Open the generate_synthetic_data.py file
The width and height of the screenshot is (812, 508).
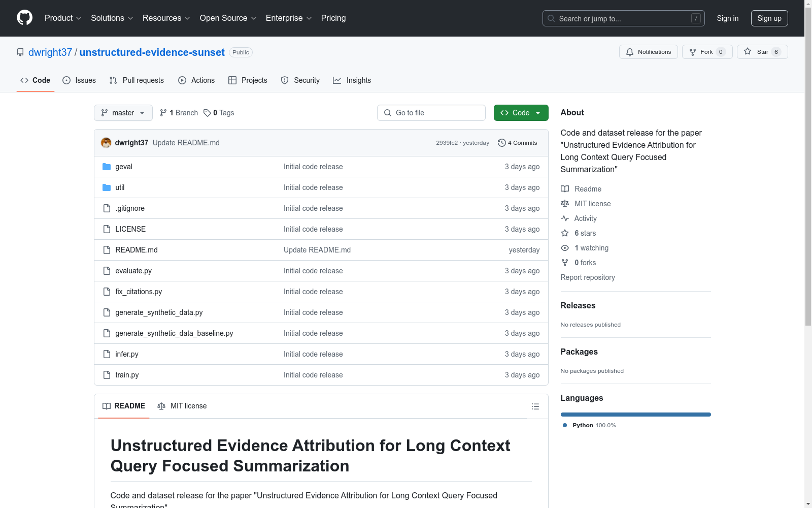pyautogui.click(x=159, y=312)
